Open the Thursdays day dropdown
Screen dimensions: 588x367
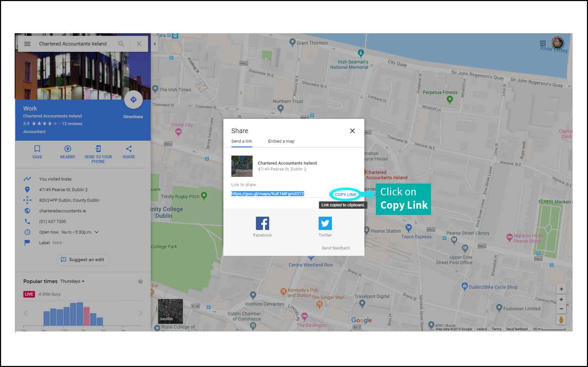(x=72, y=281)
